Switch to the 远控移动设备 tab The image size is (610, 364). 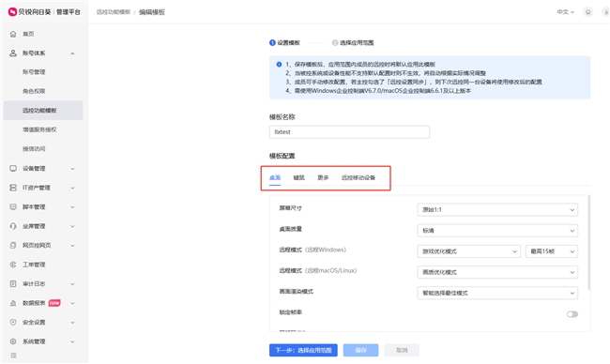click(358, 177)
